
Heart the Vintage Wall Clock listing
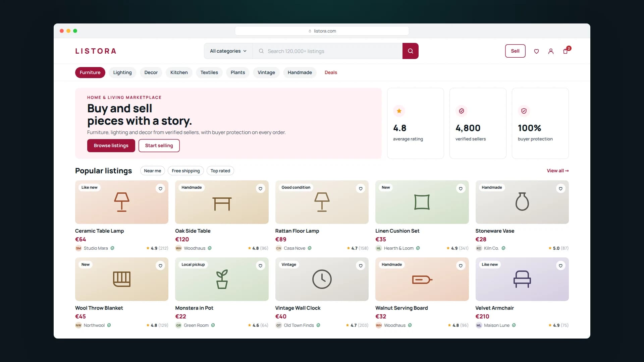[361, 266]
